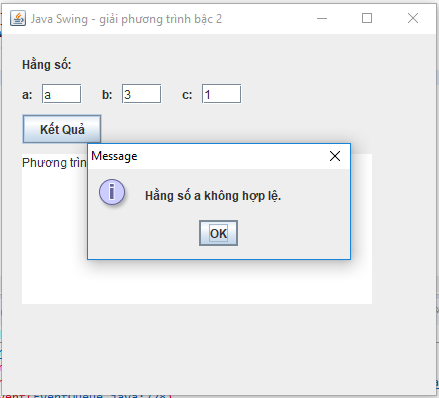Click the Java icon in title bar
Screen dimensions: 439x398
pyautogui.click(x=18, y=18)
